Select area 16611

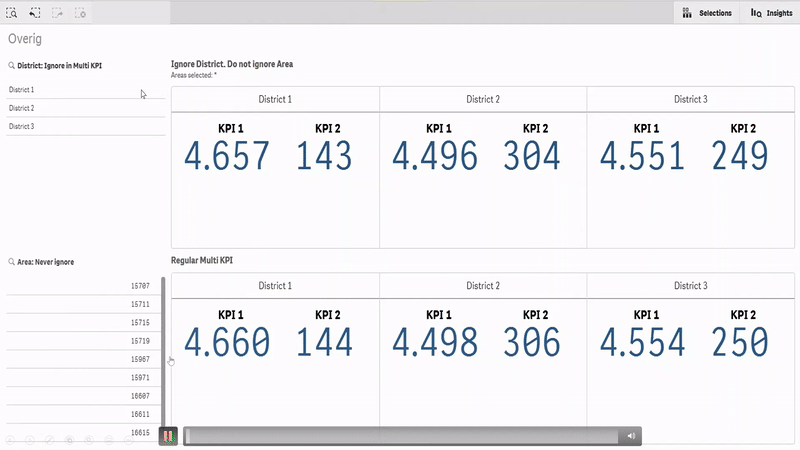[x=83, y=414]
